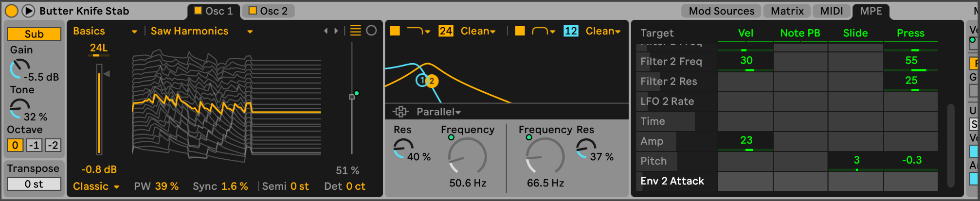980x201 pixels.
Task: Open the Basics wavetable category dropdown
Action: coord(105,31)
